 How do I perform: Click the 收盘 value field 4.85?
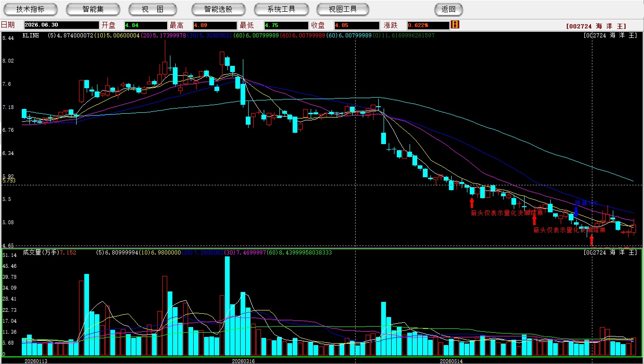pos(357,26)
